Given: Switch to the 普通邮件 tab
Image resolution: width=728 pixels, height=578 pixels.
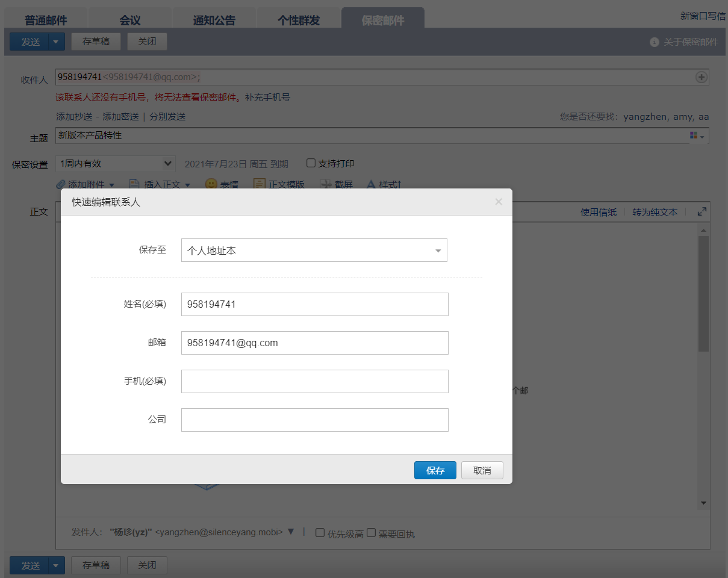Looking at the screenshot, I should point(46,20).
